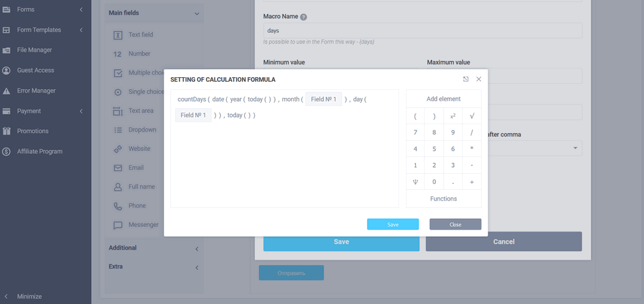Expand the Form Templates submenu chevron

coord(81,30)
